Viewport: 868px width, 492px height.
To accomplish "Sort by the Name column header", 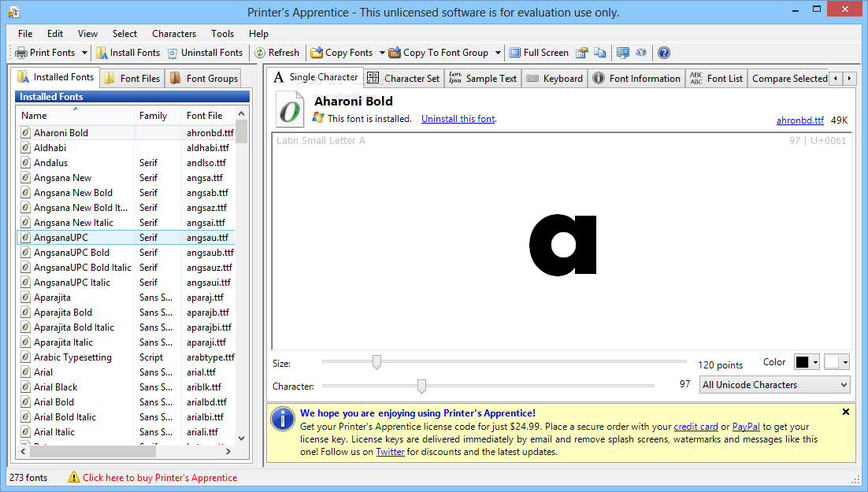I will click(76, 115).
